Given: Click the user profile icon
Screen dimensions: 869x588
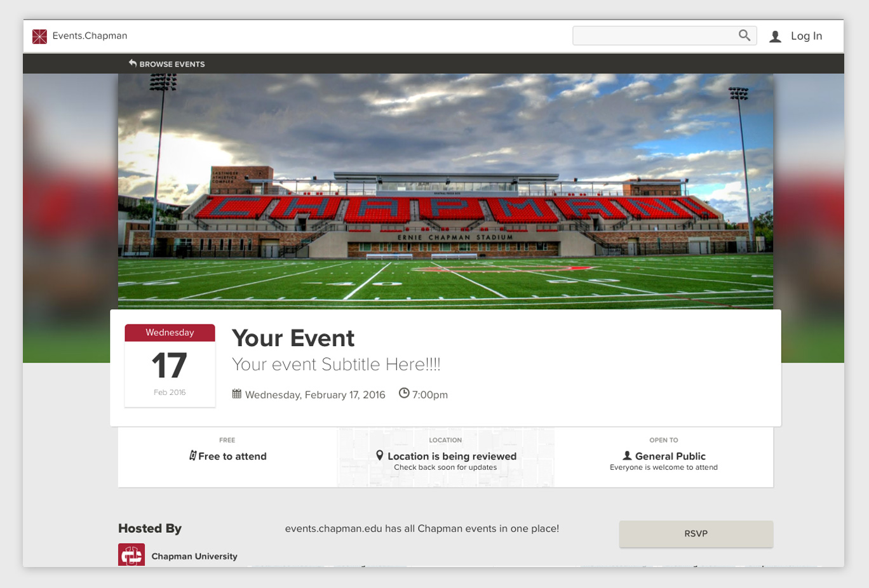Looking at the screenshot, I should click(x=775, y=37).
